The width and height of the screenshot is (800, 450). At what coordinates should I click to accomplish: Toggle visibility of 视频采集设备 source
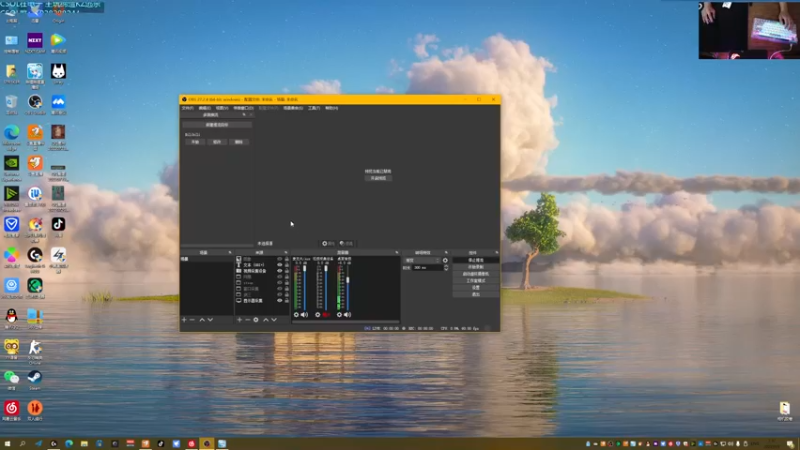click(x=280, y=271)
